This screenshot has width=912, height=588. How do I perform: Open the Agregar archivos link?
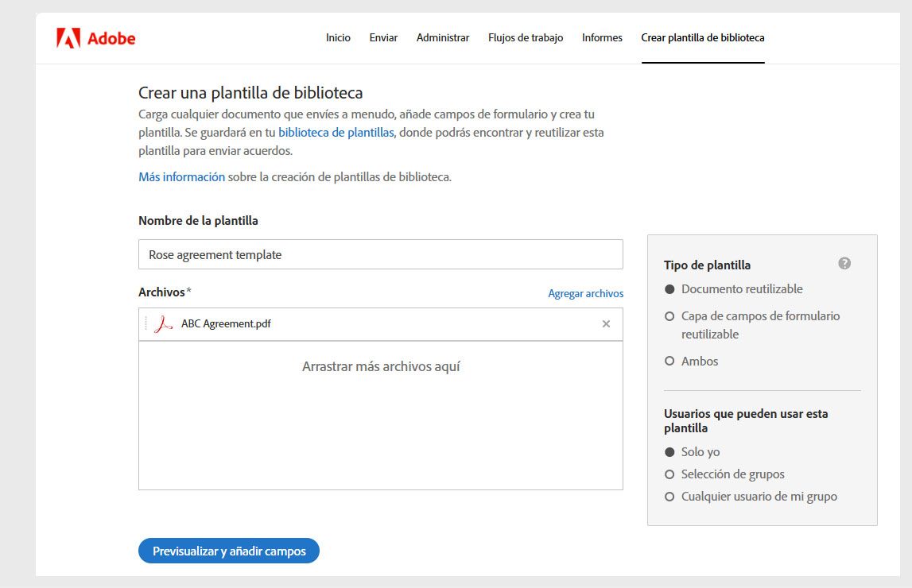tap(585, 293)
